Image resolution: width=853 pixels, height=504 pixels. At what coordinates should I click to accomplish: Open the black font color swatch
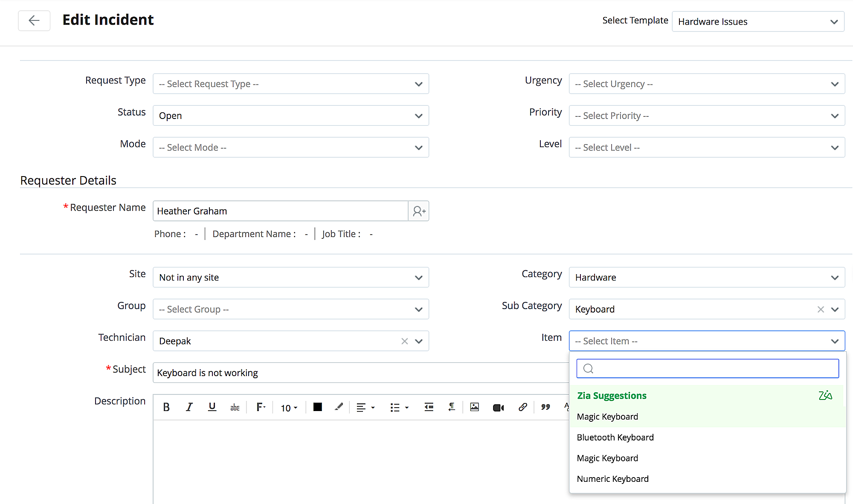(x=317, y=407)
